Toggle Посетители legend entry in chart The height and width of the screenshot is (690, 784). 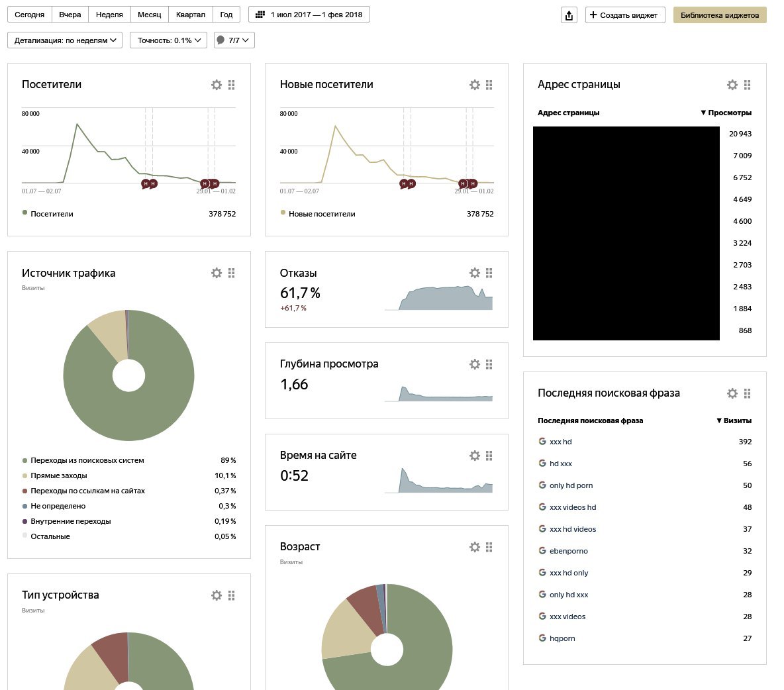48,213
